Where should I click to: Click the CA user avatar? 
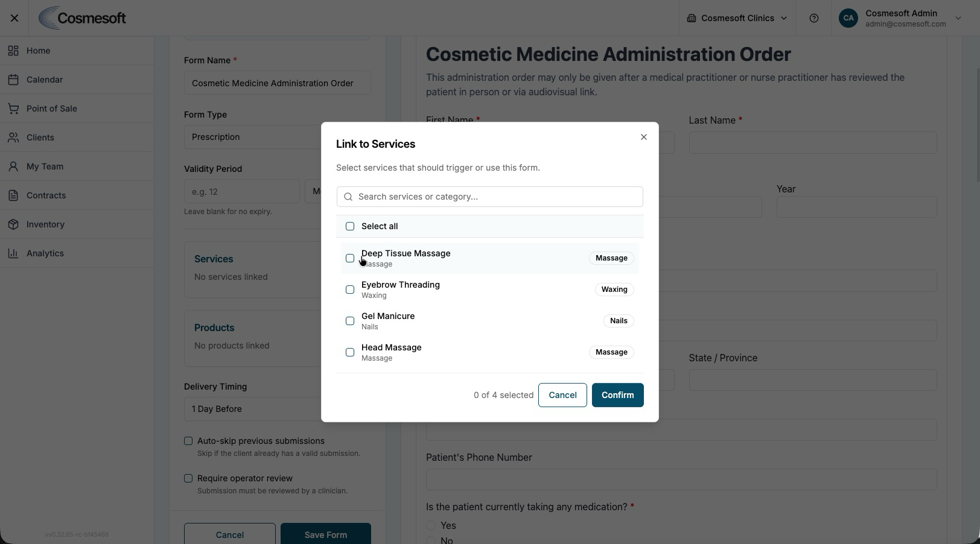coord(848,18)
